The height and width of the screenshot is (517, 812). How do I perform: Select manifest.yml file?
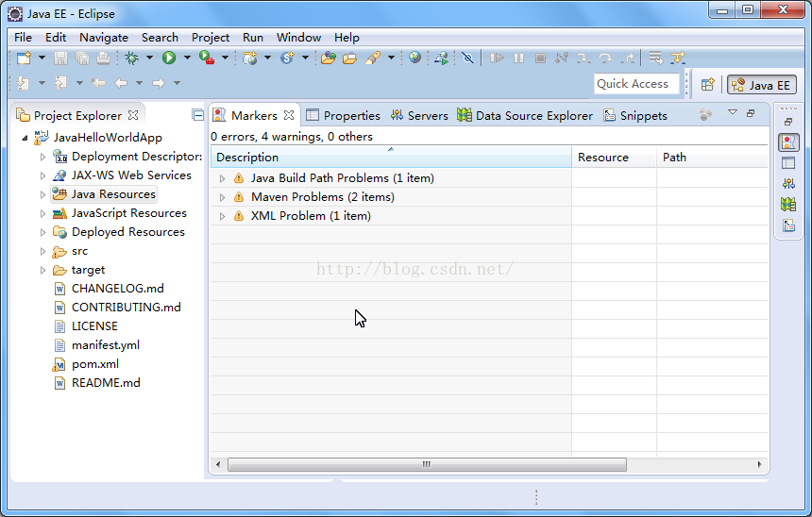(96, 345)
